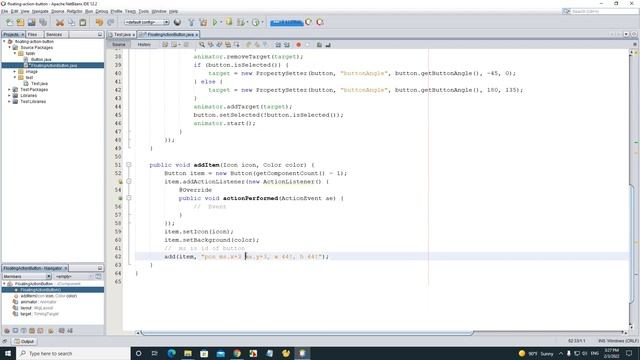
Task: Select the Source view button
Action: tap(119, 44)
